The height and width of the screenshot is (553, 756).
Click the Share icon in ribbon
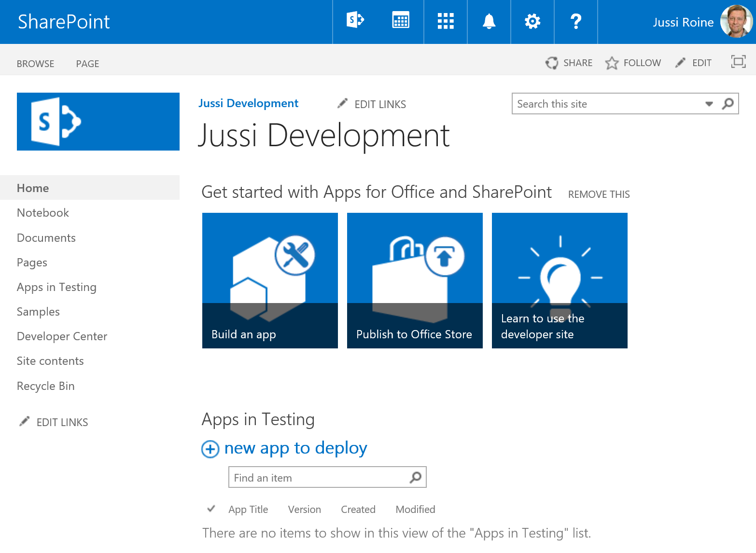coord(552,63)
